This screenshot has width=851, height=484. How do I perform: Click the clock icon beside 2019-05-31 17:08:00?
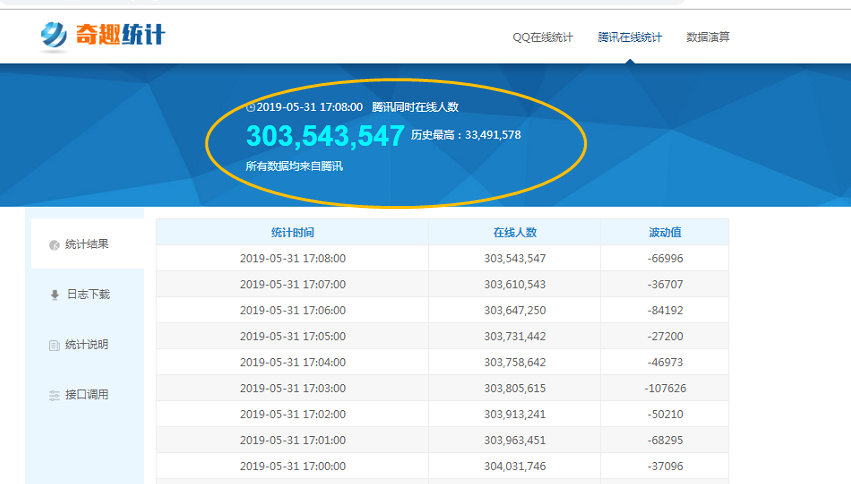[x=250, y=107]
